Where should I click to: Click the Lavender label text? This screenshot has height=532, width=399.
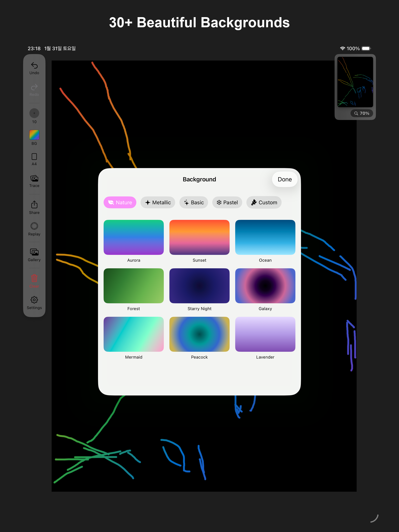click(x=265, y=357)
